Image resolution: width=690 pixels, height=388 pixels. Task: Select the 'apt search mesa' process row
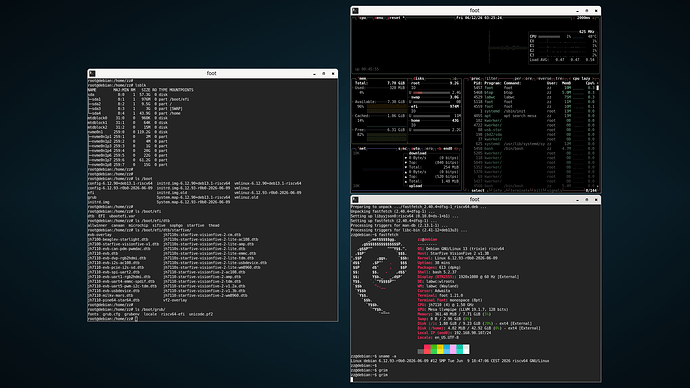[534, 116]
